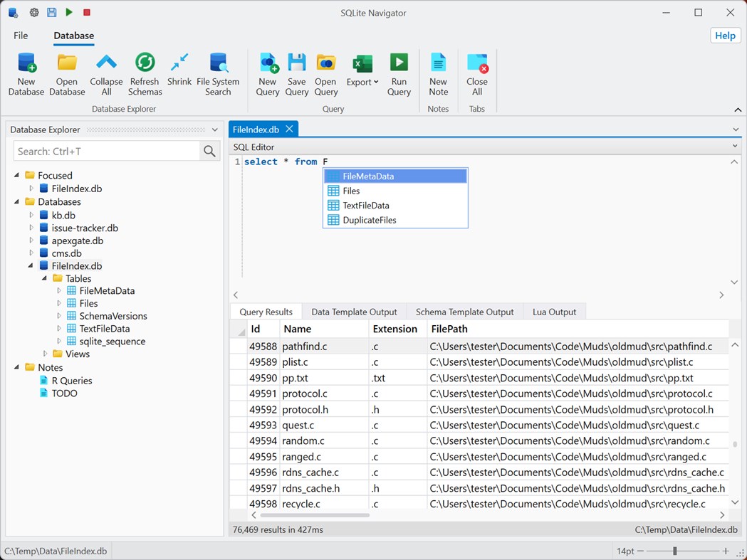Collapse the Tables folder
Image resolution: width=747 pixels, height=560 pixels.
[44, 278]
